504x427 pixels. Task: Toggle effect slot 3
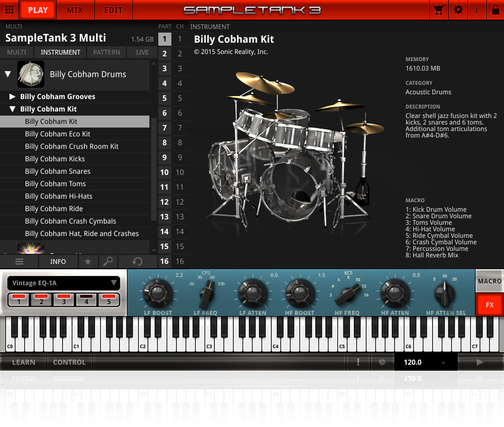click(x=63, y=299)
